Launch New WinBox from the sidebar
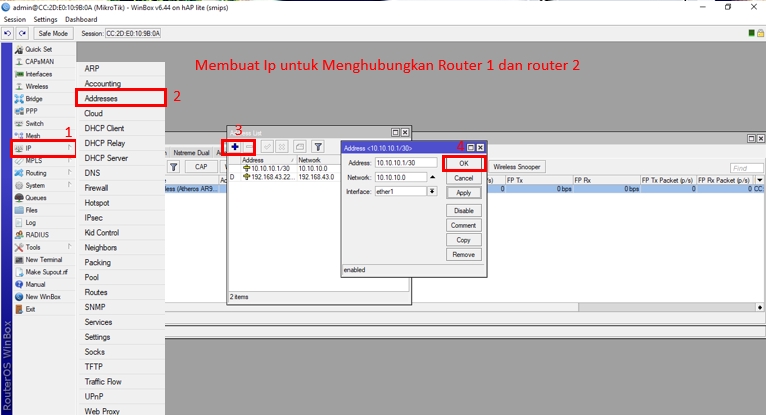This screenshot has height=415, width=766. click(x=43, y=297)
